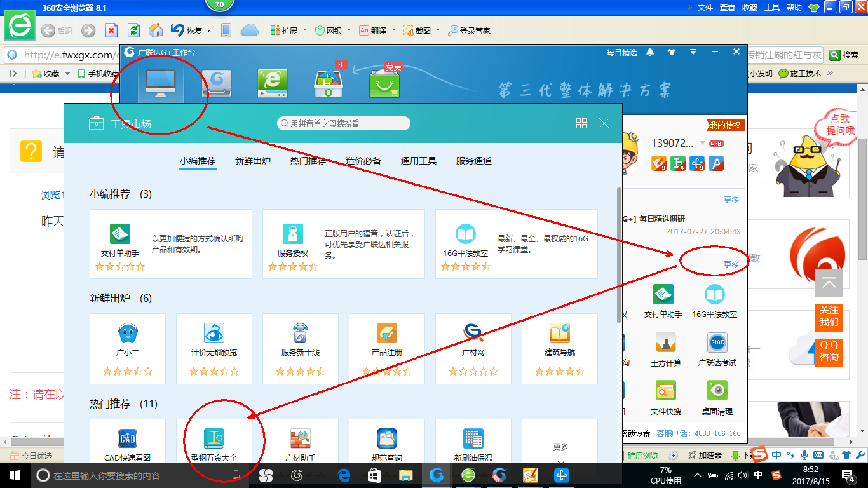
Task: Click the 关注我们 orange button
Action: coord(829,316)
